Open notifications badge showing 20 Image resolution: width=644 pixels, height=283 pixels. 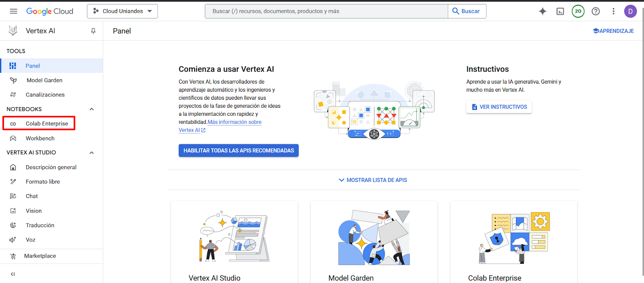tap(578, 11)
